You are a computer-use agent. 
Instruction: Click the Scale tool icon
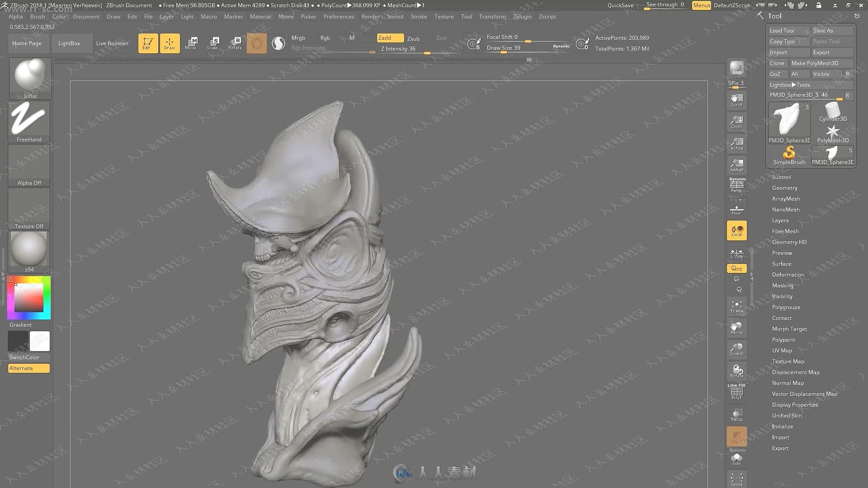point(212,42)
